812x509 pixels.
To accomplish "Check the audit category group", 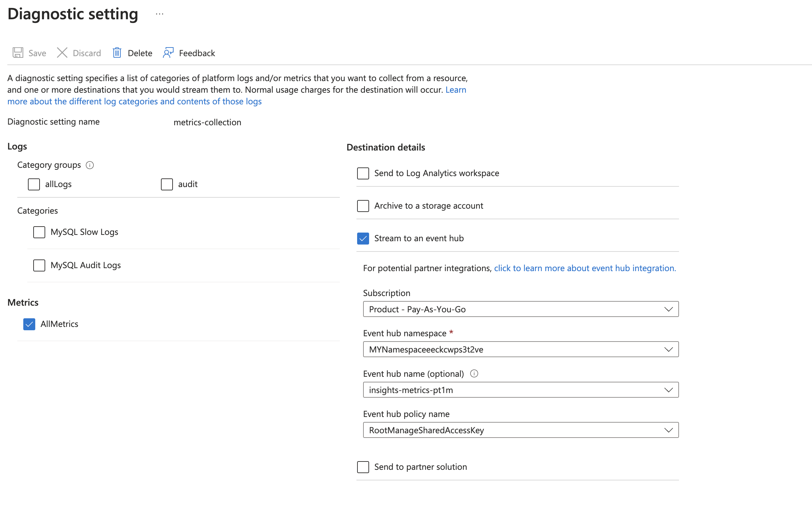I will point(167,184).
